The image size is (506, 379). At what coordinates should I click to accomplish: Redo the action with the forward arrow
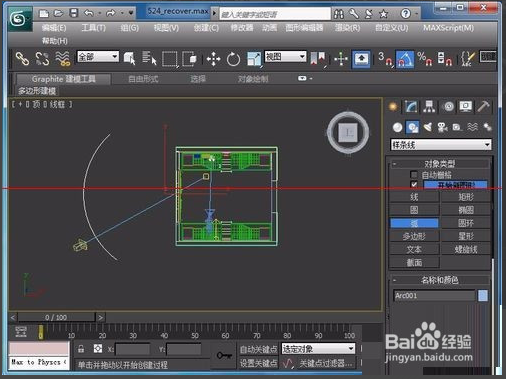111,13
